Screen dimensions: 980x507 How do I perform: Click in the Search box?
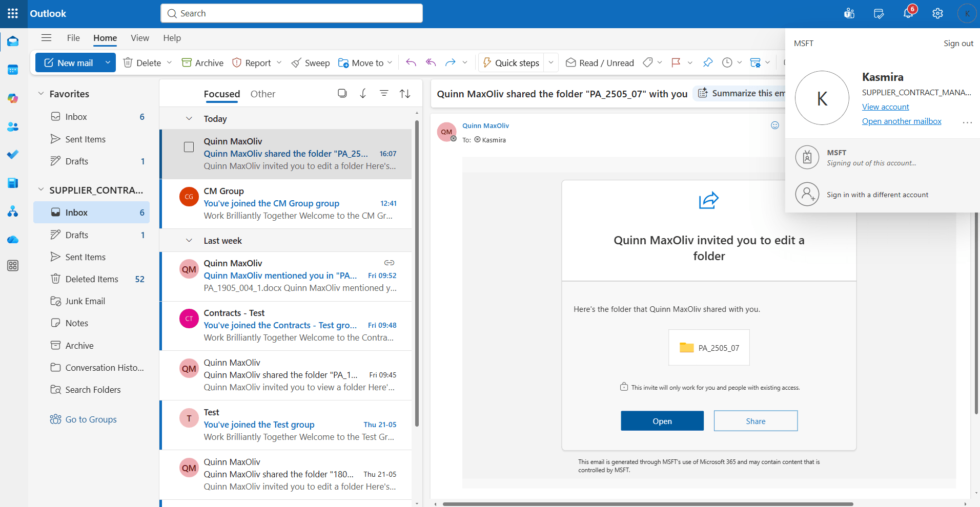tap(292, 13)
